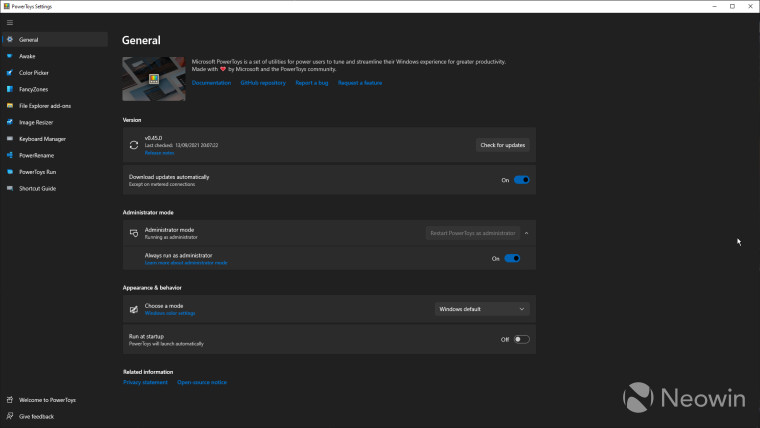Open the Windows default mode dropdown

[482, 309]
